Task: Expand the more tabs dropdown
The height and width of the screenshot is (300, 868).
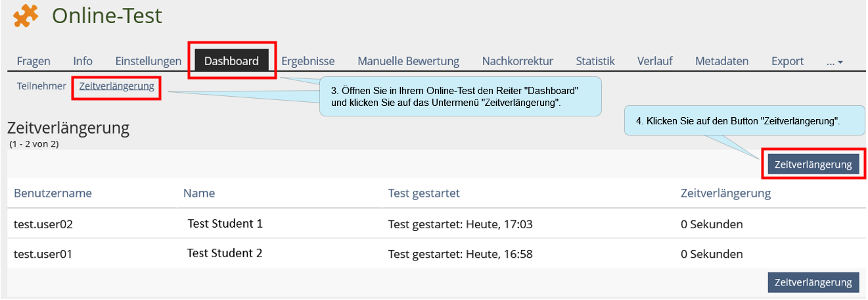Action: [x=834, y=62]
